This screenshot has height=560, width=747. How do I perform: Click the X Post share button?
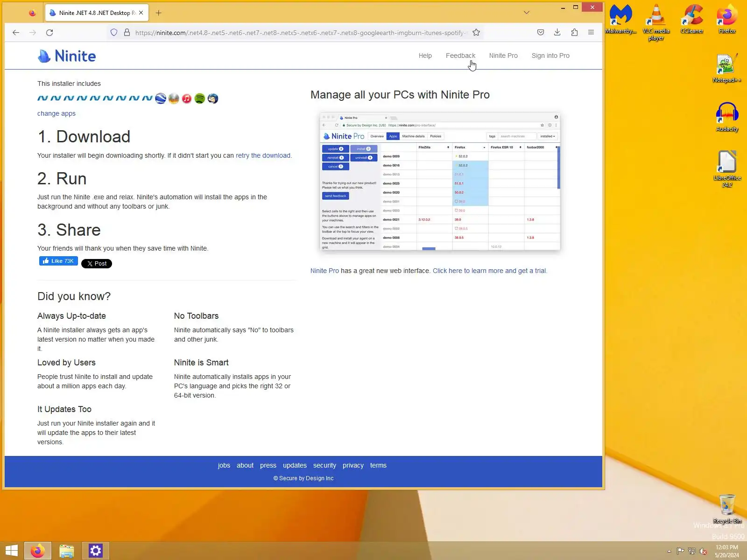pos(97,264)
